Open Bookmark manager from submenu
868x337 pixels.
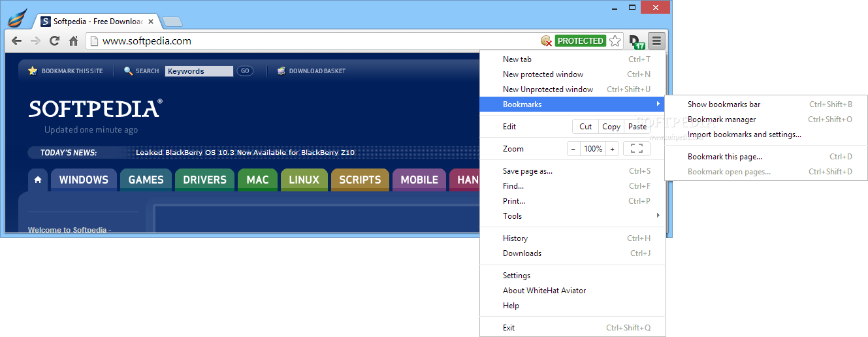point(766,120)
